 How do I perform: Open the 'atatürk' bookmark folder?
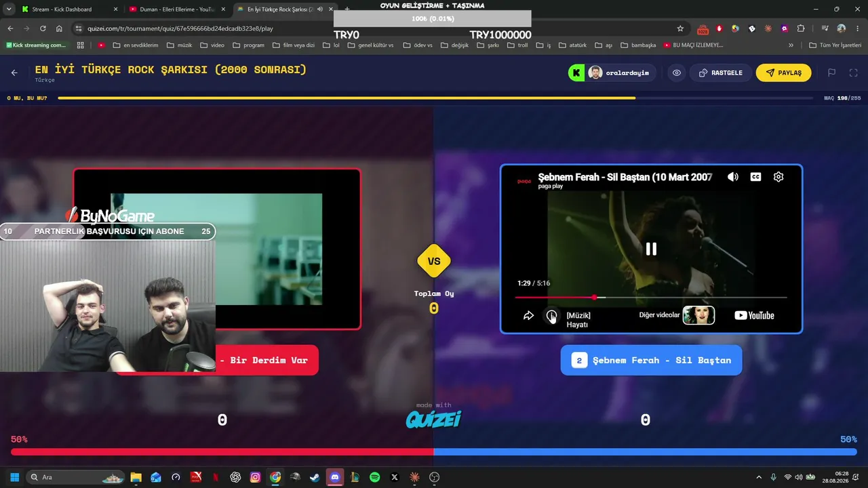(x=572, y=45)
